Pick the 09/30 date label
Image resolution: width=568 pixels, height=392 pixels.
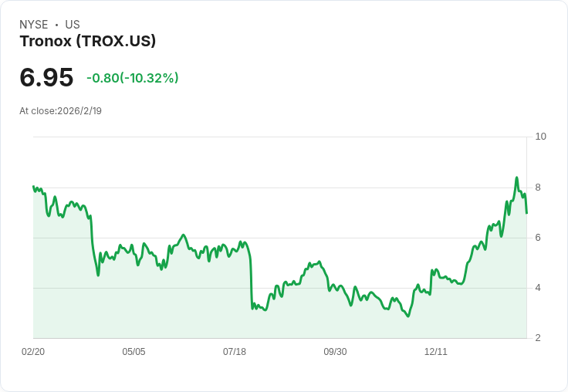tap(335, 352)
